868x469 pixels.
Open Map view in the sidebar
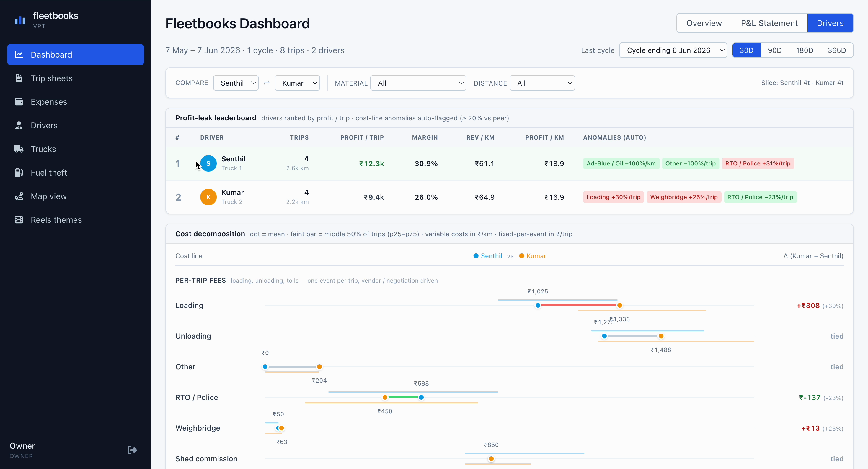click(x=76, y=196)
